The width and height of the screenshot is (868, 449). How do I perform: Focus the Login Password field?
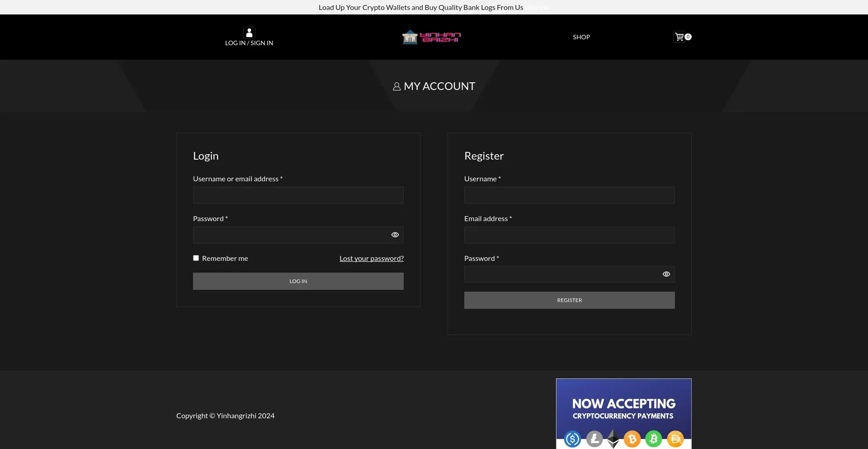(298, 235)
